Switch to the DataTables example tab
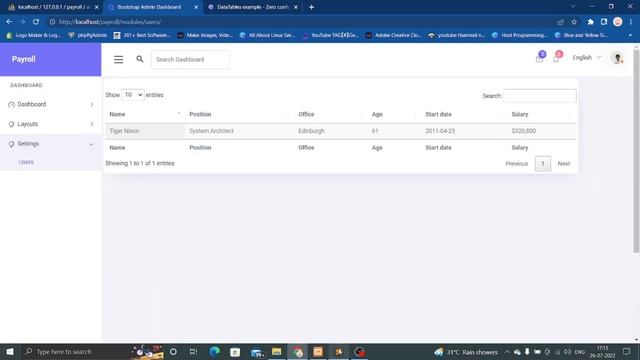The image size is (640, 360). coord(252,7)
